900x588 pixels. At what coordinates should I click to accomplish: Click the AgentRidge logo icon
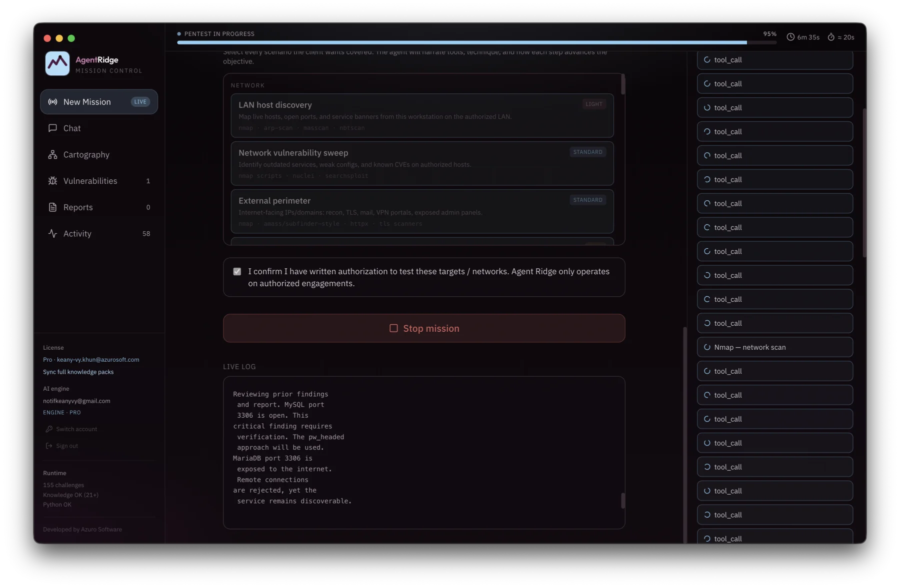pos(57,63)
